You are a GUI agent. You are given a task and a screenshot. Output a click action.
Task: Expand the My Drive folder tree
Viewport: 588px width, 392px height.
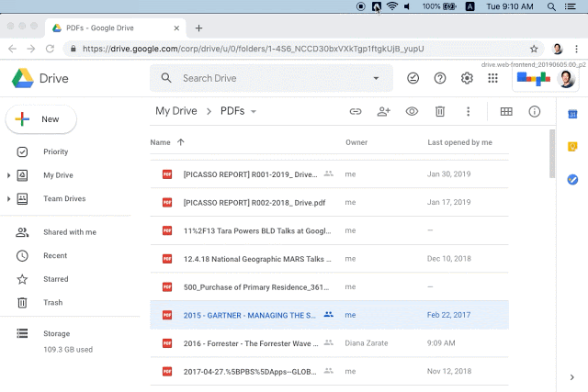click(9, 175)
